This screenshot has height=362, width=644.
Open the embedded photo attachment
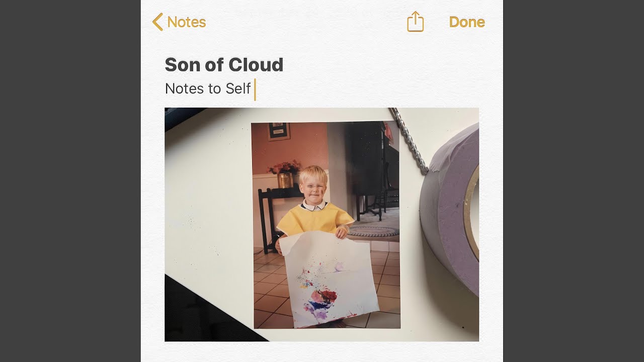tap(322, 224)
